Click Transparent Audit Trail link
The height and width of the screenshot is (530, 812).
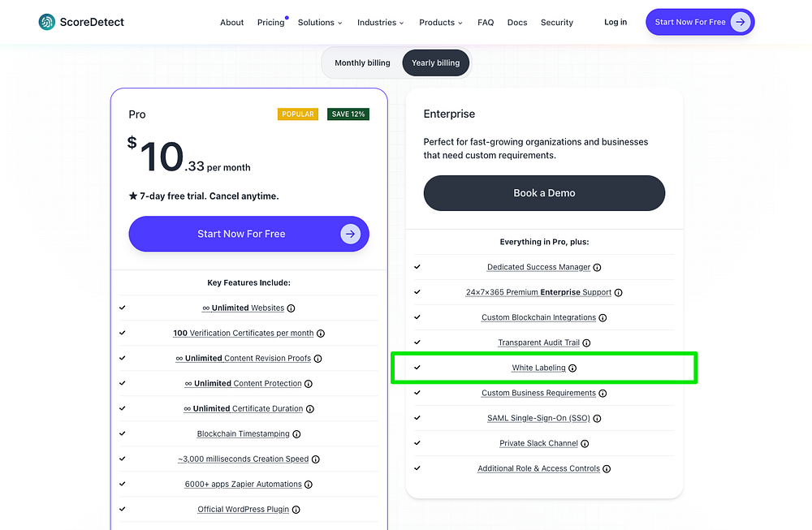click(538, 343)
